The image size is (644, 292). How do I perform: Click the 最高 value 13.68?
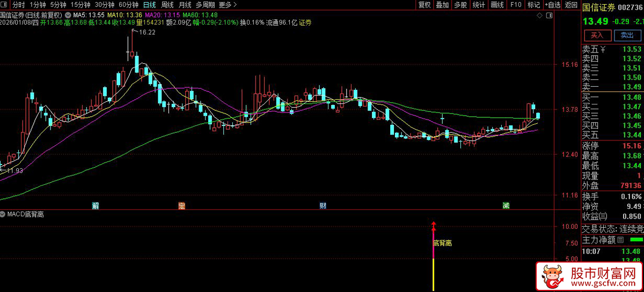pos(631,156)
